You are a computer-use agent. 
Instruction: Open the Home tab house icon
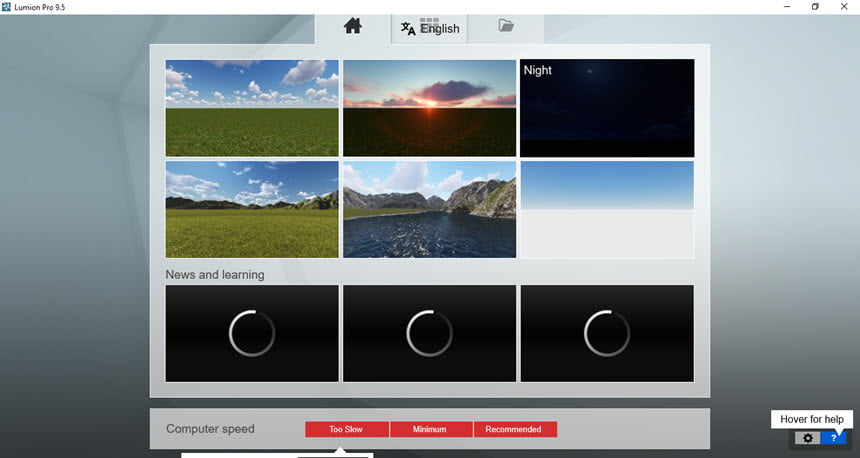pyautogui.click(x=353, y=26)
